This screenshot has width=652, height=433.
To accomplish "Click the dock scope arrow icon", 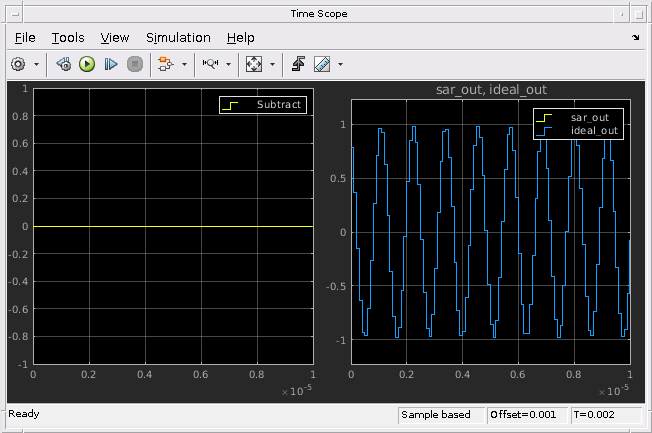I will 635,37.
